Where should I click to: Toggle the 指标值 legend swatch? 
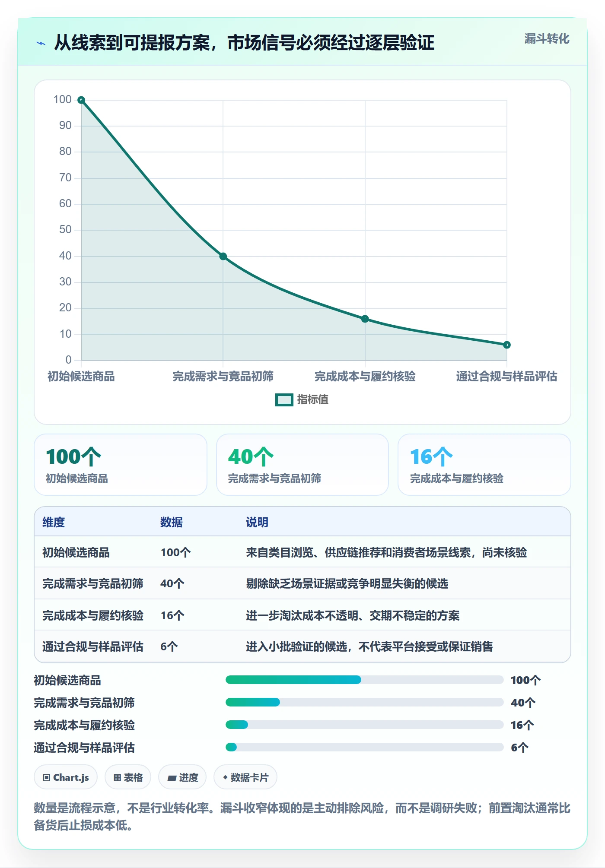click(x=284, y=400)
